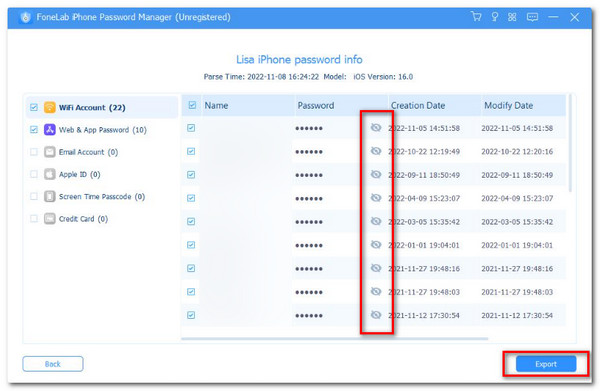This screenshot has height=391, width=600.
Task: Minimize the FoneLab window
Action: [x=553, y=17]
